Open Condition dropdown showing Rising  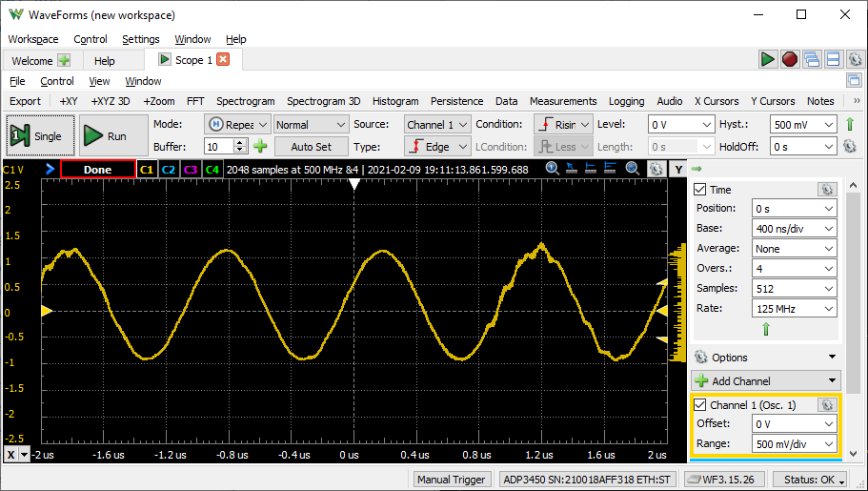click(563, 124)
